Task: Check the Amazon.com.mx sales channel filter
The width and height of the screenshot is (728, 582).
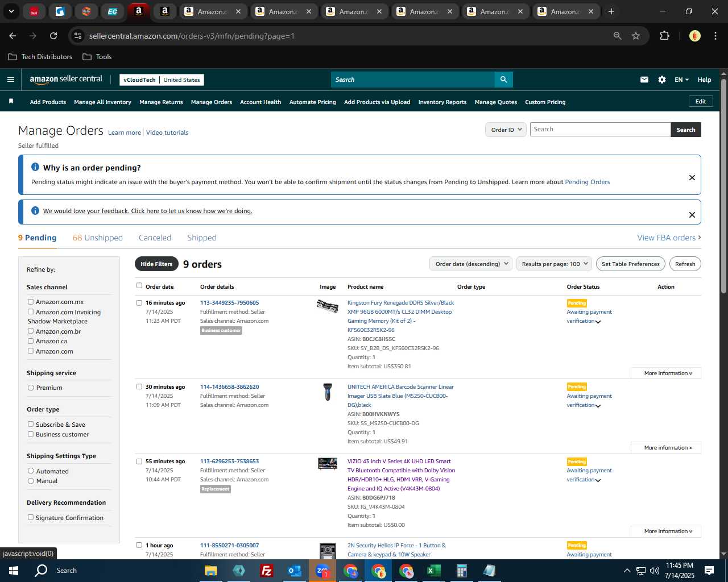Action: pos(31,302)
